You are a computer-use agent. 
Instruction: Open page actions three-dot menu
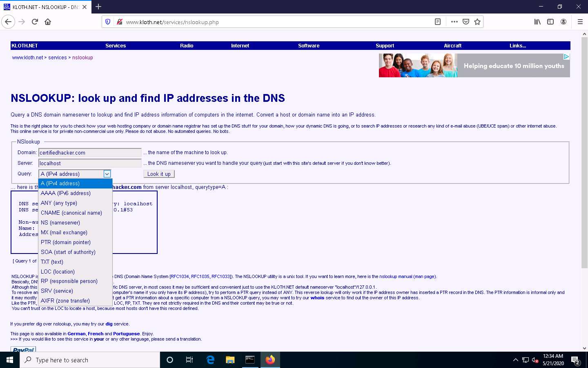click(x=454, y=22)
